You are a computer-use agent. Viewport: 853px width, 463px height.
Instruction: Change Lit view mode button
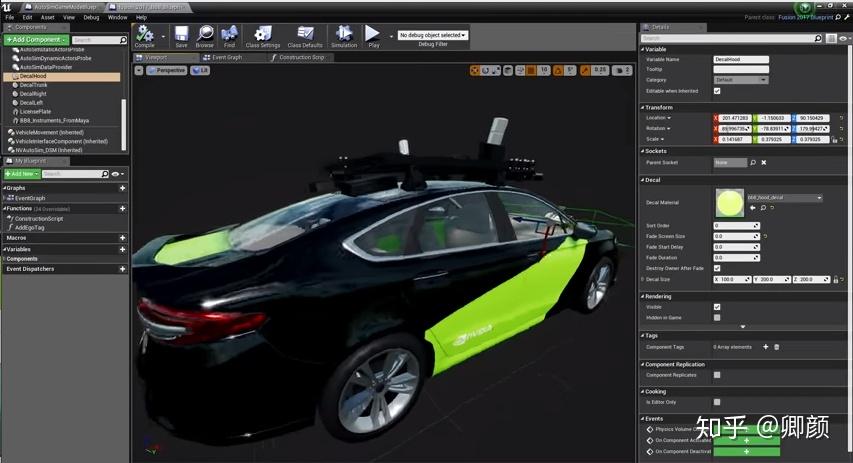click(x=200, y=70)
